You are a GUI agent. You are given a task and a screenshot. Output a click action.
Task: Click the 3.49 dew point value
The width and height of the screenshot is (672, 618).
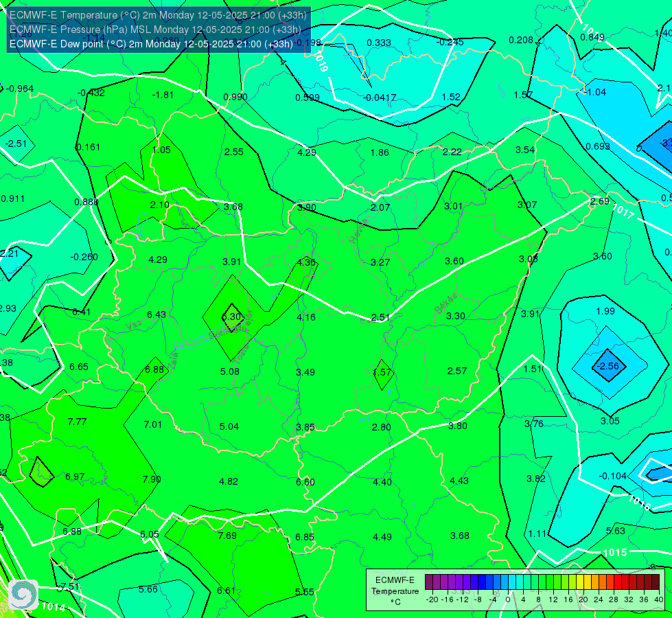305,371
